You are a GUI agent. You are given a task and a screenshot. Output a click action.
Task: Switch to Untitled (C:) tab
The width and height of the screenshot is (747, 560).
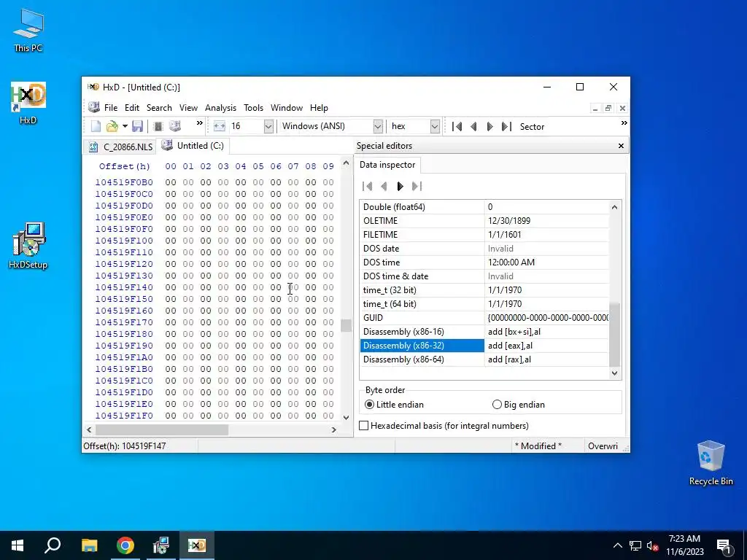click(x=193, y=146)
